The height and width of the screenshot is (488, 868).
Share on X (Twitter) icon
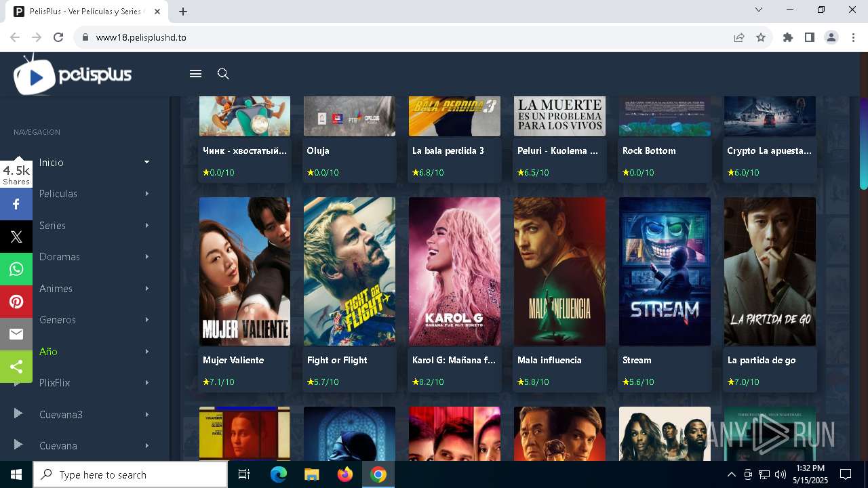(16, 237)
